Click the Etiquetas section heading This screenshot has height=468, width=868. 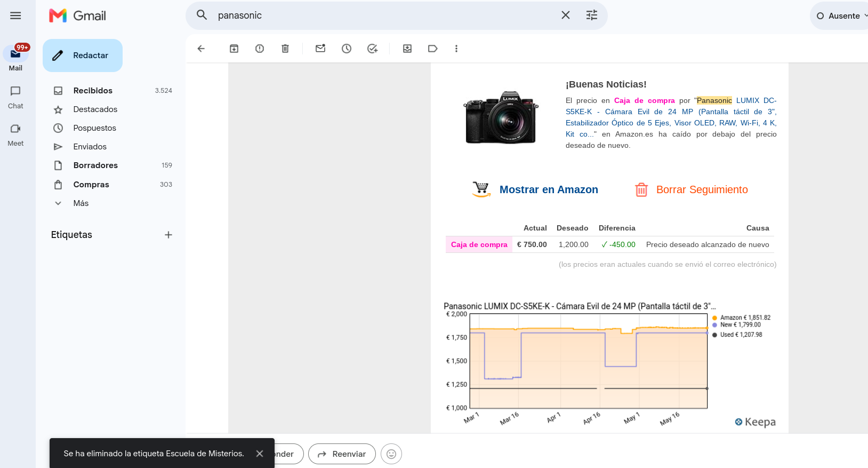click(71, 235)
